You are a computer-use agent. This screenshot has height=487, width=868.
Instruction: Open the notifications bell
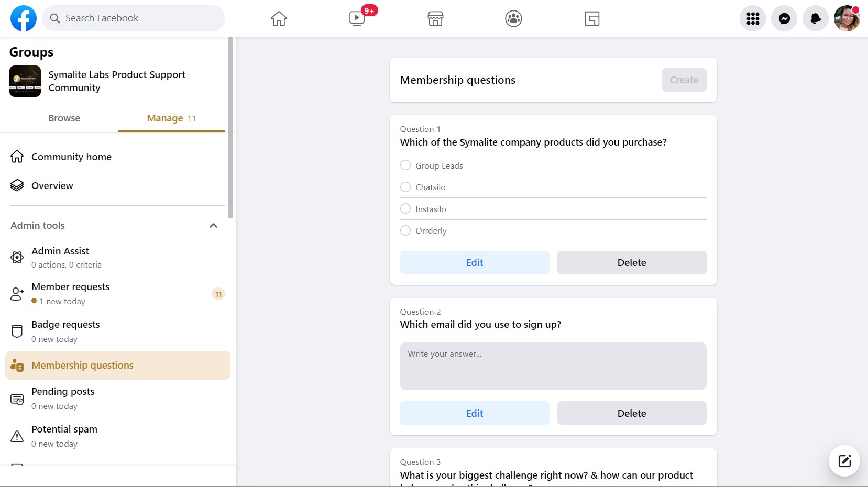tap(815, 18)
